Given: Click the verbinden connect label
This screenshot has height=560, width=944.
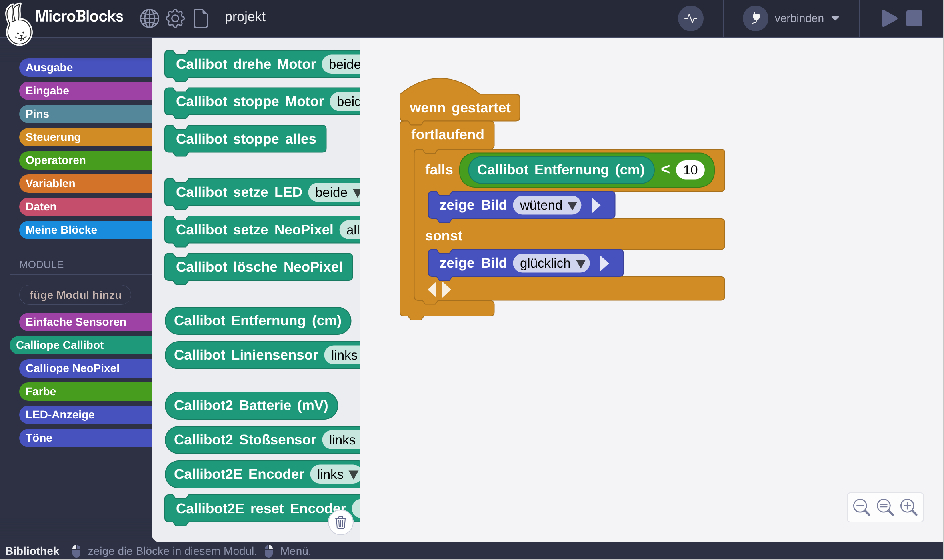Looking at the screenshot, I should 799,18.
